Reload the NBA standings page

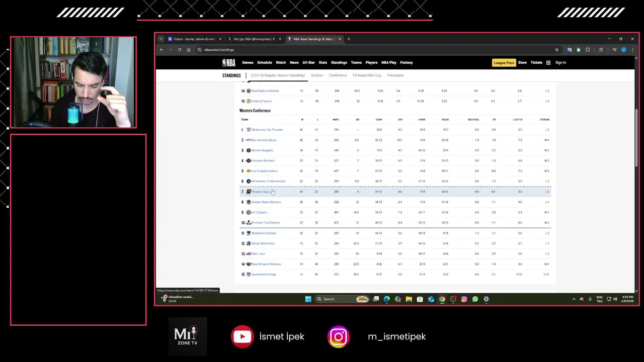179,50
